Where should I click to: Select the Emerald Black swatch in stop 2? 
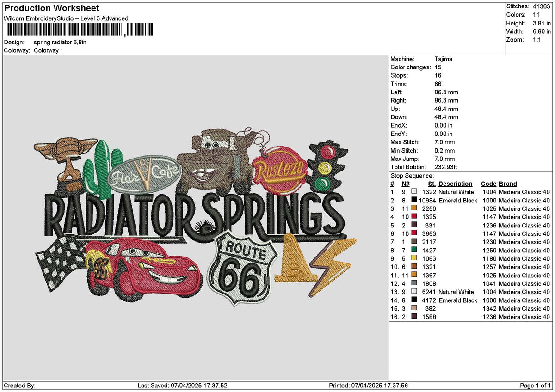414,200
